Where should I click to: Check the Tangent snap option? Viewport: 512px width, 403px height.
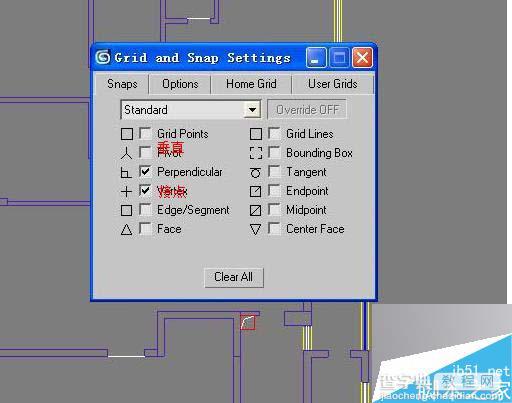[274, 172]
